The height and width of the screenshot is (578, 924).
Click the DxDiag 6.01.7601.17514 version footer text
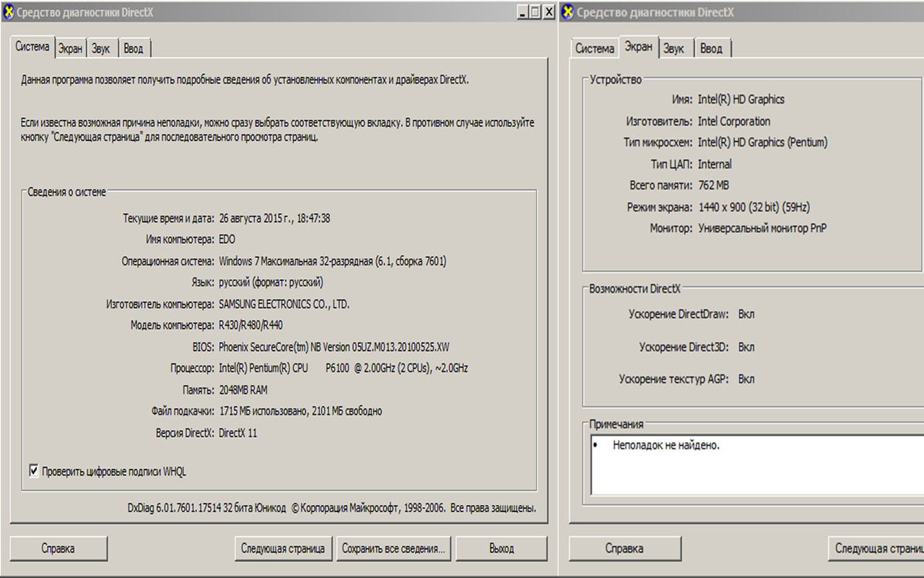click(331, 509)
